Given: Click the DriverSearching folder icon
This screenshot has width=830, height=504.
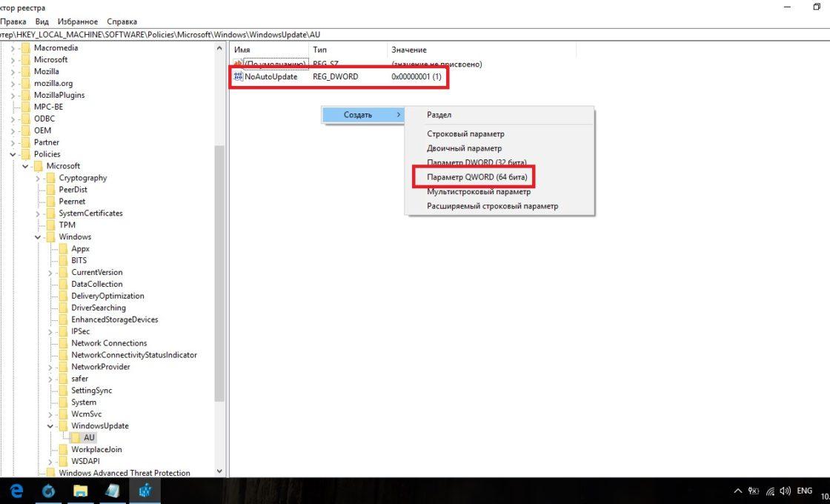Looking at the screenshot, I should click(63, 308).
